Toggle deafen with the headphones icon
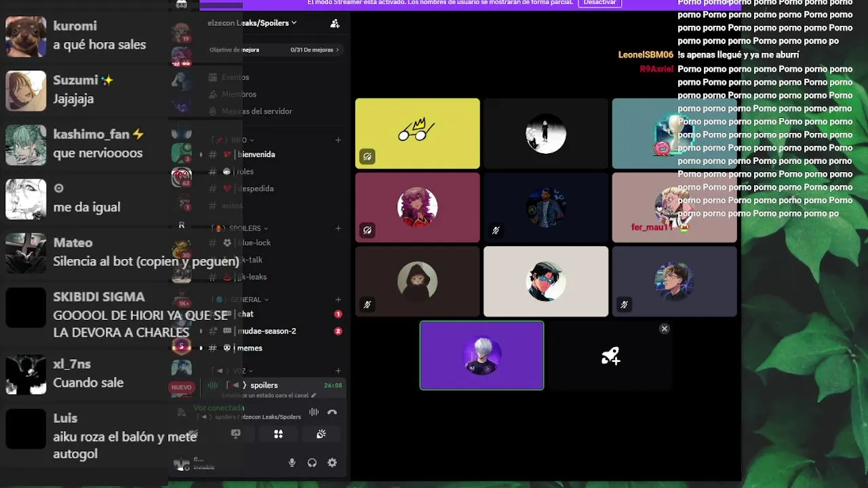 pos(312,463)
